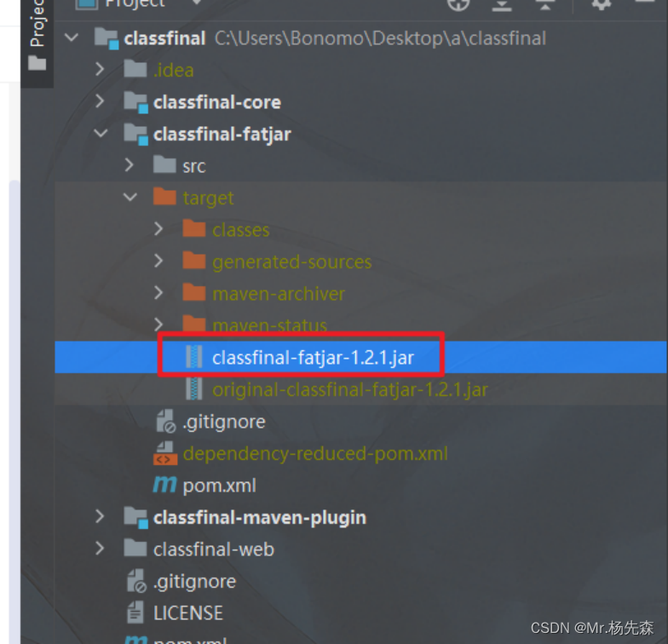
Task: Select the classfinal-maven-plugin module
Action: pos(259,517)
